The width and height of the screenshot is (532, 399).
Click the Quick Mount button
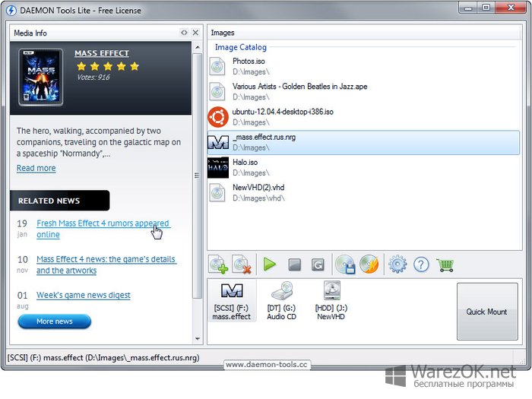point(487,312)
